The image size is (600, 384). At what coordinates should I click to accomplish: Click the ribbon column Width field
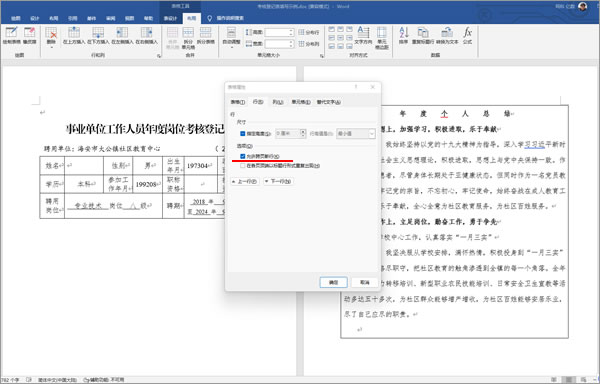pyautogui.click(x=279, y=44)
